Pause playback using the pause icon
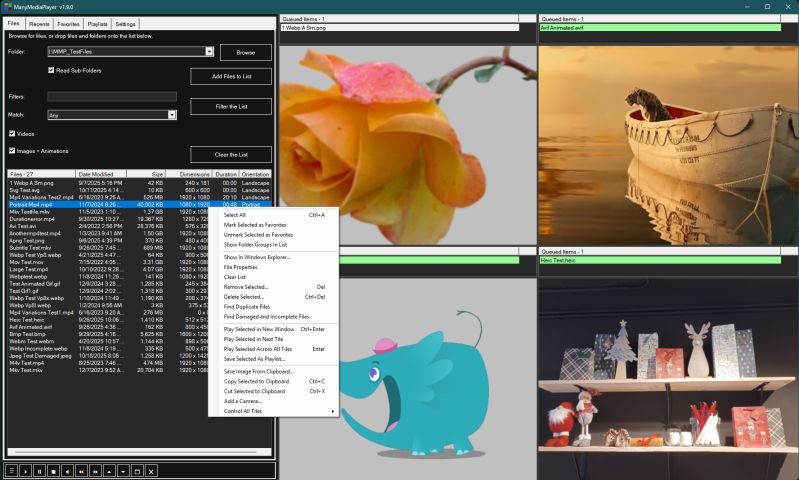Screen dimensions: 799x480 tap(39, 471)
